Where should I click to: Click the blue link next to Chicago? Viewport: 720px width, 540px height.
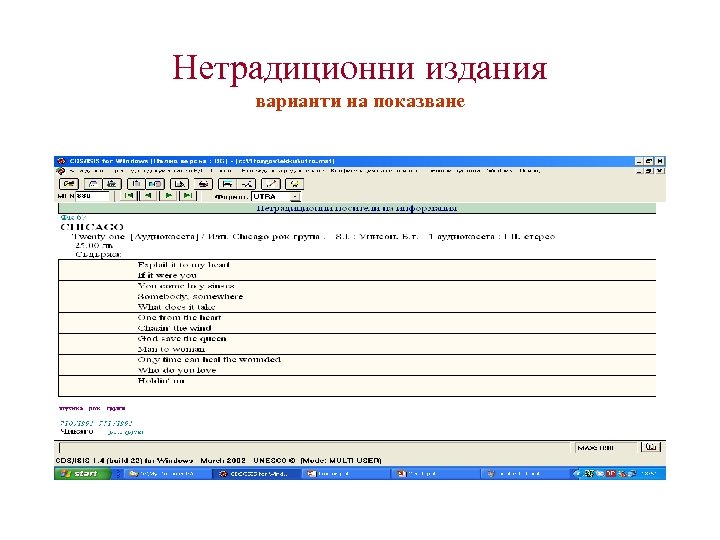pos(125,432)
